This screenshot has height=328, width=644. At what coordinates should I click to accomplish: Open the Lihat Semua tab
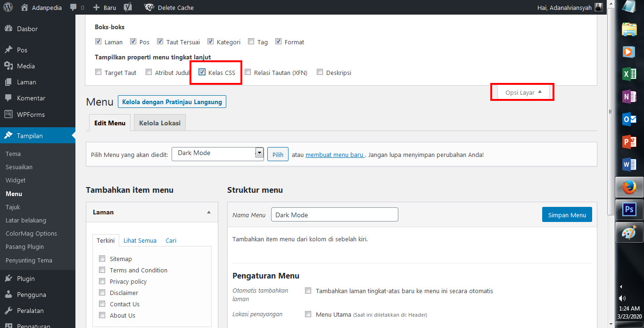tap(140, 240)
